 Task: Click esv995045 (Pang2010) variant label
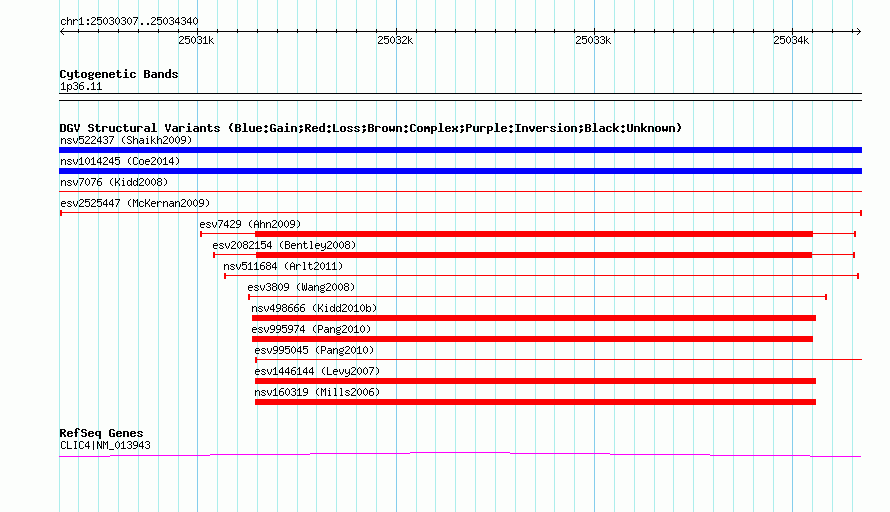point(314,350)
